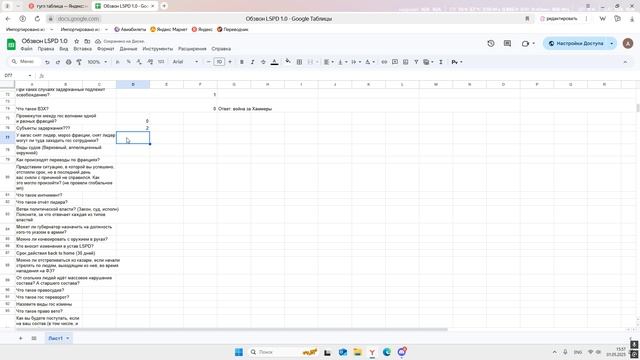
Task: Select the Лист1 sheet tab
Action: 58,338
